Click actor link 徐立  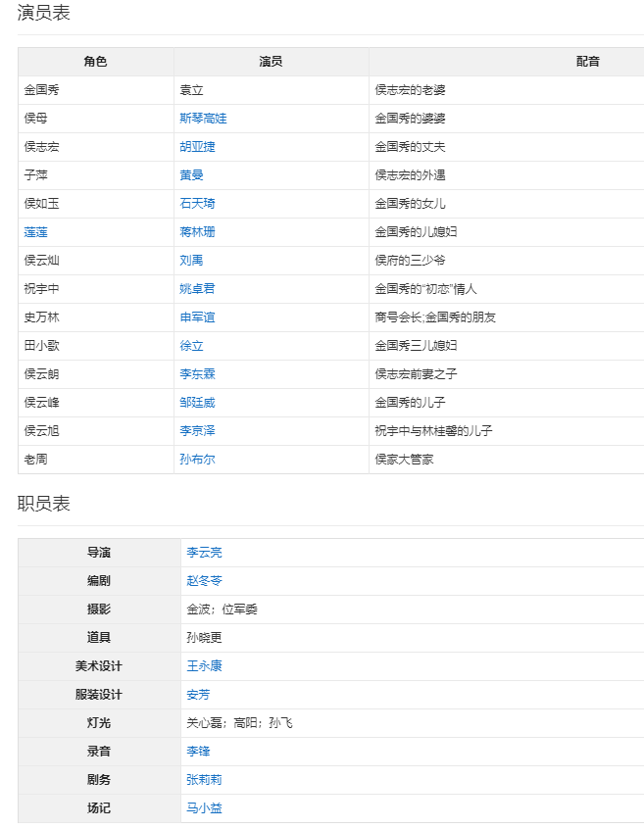coord(191,346)
